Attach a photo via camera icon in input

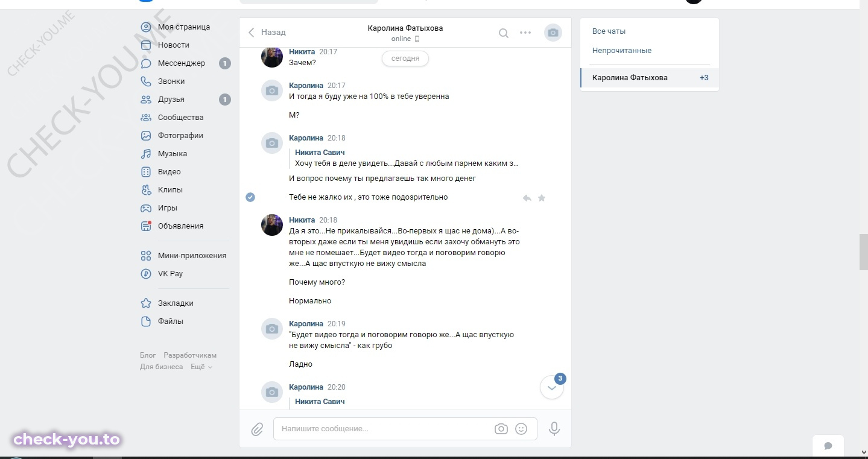point(501,429)
